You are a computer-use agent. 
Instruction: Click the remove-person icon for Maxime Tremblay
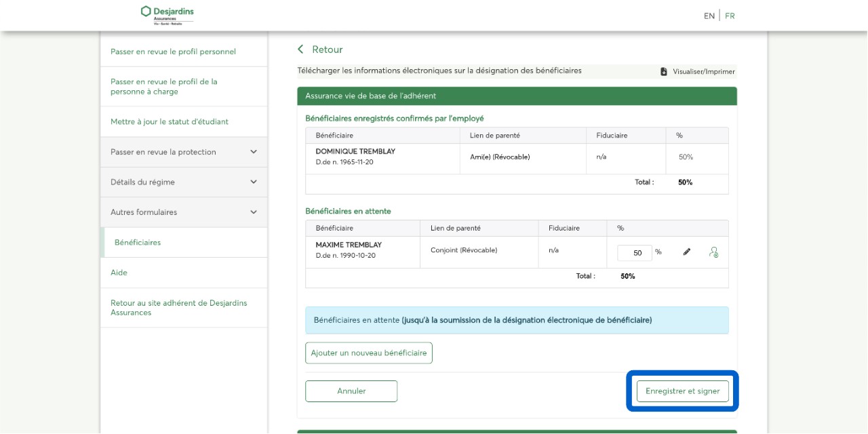coord(713,252)
